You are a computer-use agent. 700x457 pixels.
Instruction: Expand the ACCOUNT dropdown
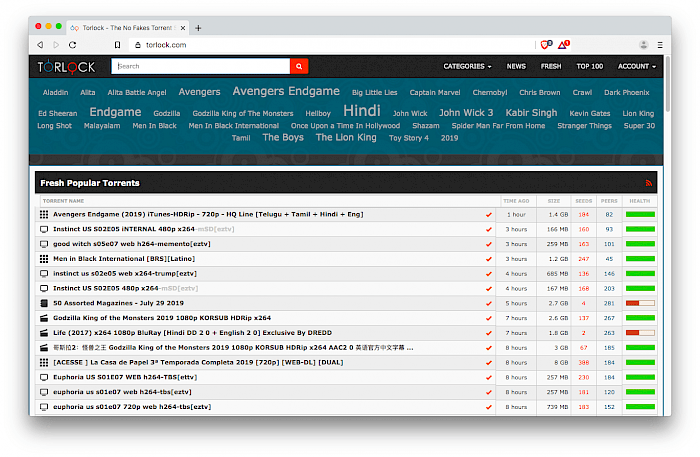click(637, 66)
